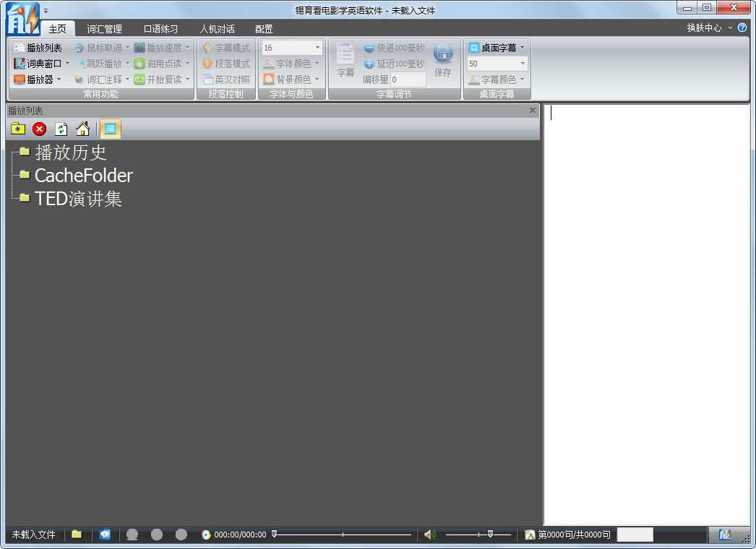This screenshot has height=549, width=756.
Task: Click the 鼠标取词 option
Action: [x=98, y=48]
